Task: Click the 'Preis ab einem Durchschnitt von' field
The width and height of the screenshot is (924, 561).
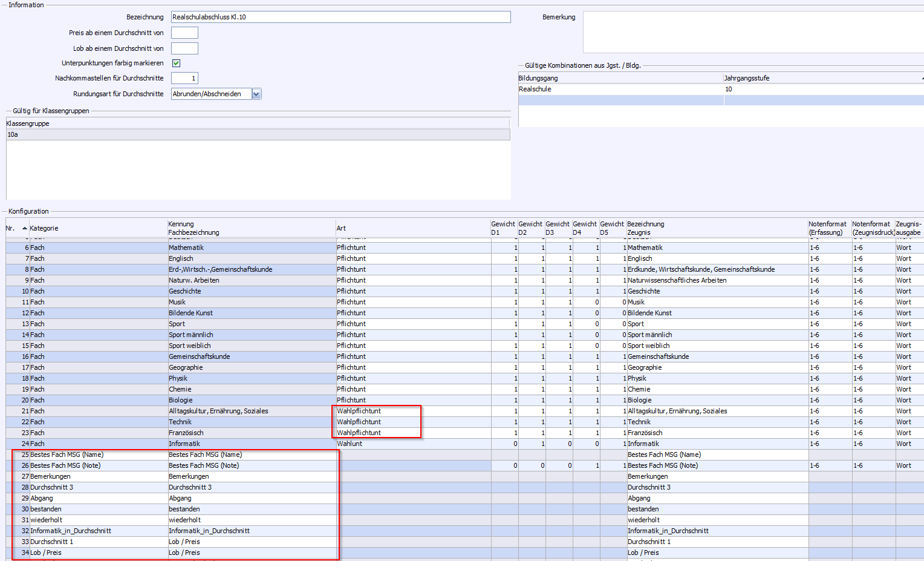Action: (184, 33)
